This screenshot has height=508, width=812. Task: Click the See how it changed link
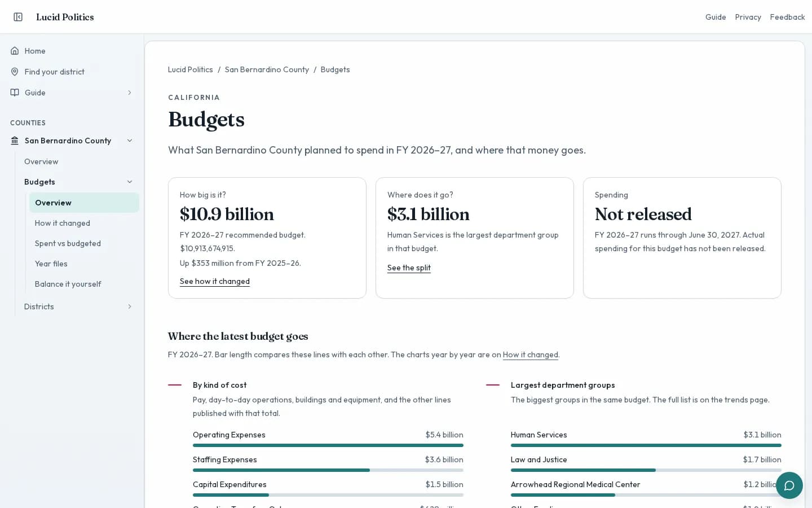click(x=215, y=281)
